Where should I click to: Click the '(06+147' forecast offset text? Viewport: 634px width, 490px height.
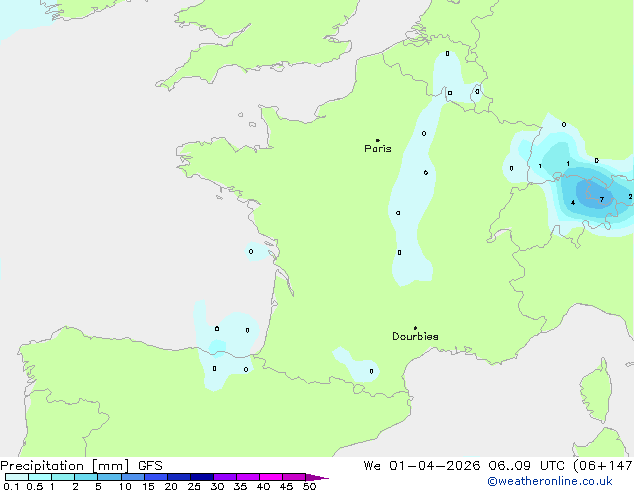604,466
